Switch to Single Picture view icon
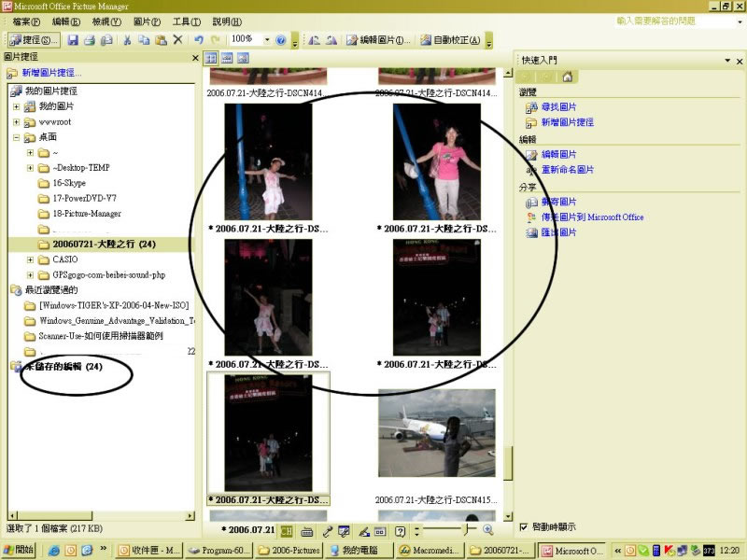Image resolution: width=747 pixels, height=560 pixels. [x=243, y=58]
